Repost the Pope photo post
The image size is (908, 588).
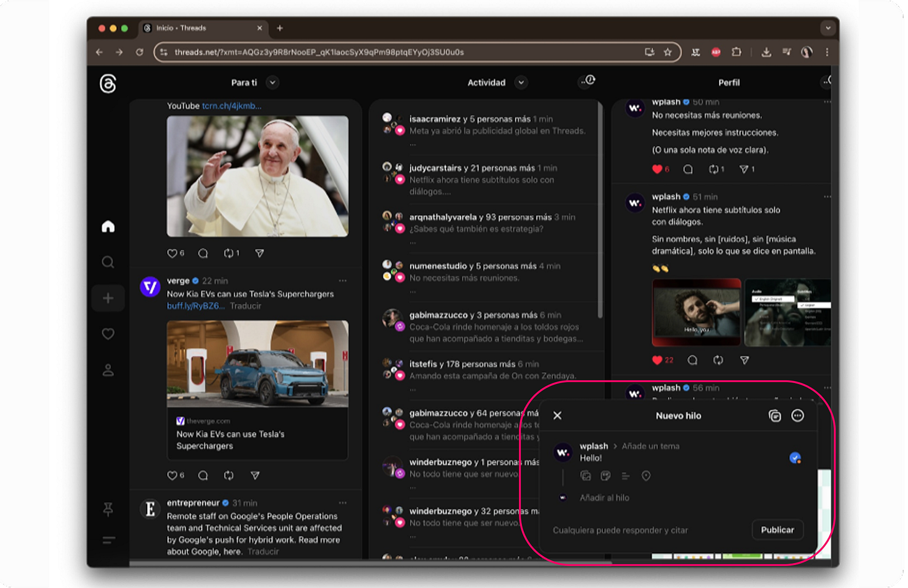click(229, 253)
